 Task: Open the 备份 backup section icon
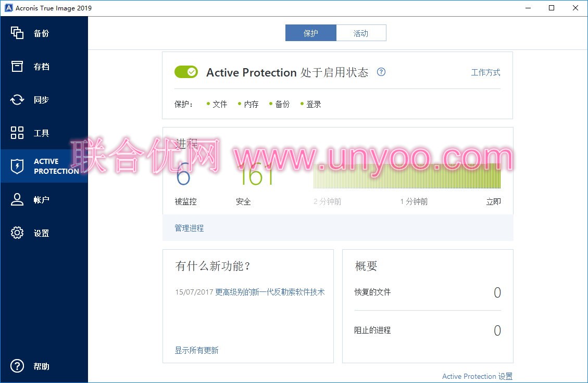point(17,33)
